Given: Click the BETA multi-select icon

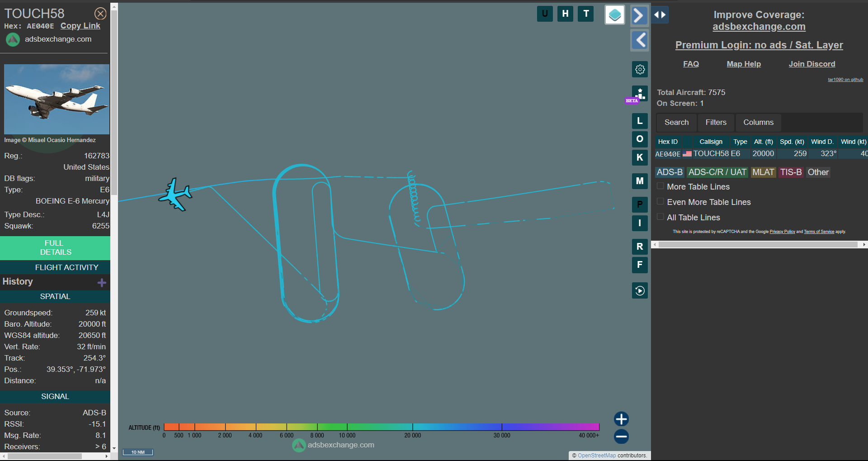Looking at the screenshot, I should [640, 94].
